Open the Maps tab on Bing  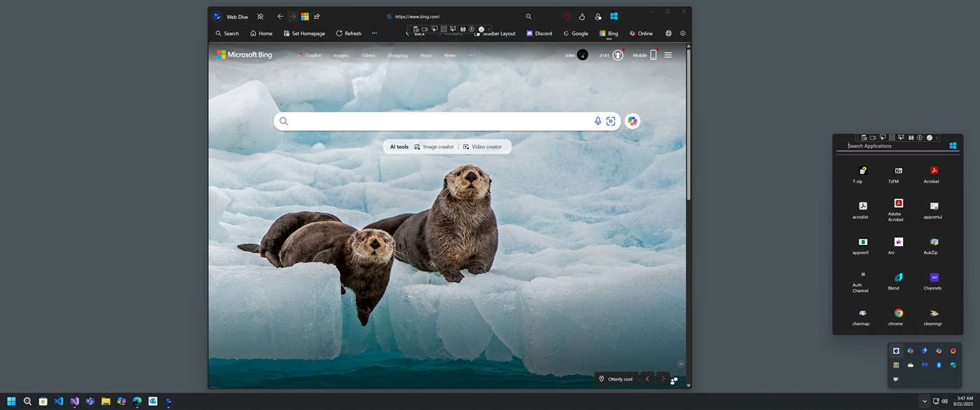coord(425,55)
